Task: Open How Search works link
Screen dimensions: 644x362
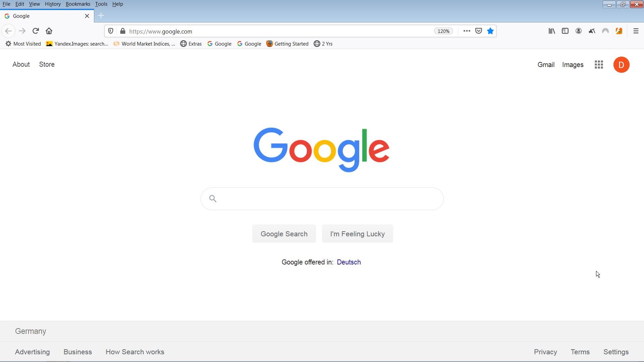Action: pyautogui.click(x=135, y=352)
